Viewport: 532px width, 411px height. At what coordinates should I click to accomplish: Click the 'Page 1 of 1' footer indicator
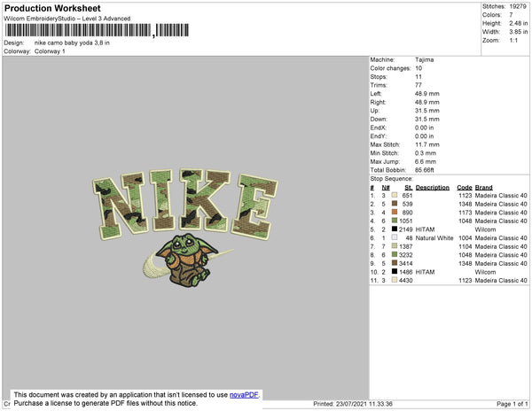click(x=512, y=404)
